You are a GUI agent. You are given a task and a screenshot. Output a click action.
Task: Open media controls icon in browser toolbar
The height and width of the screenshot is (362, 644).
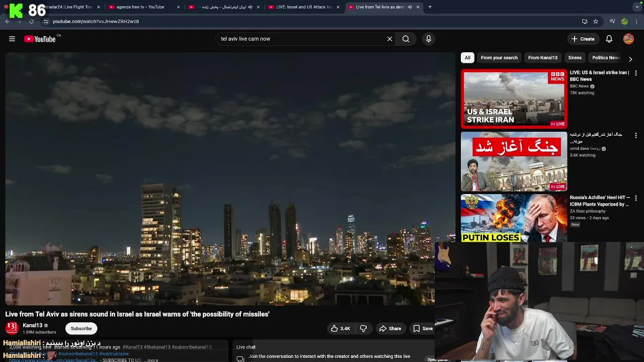612,21
